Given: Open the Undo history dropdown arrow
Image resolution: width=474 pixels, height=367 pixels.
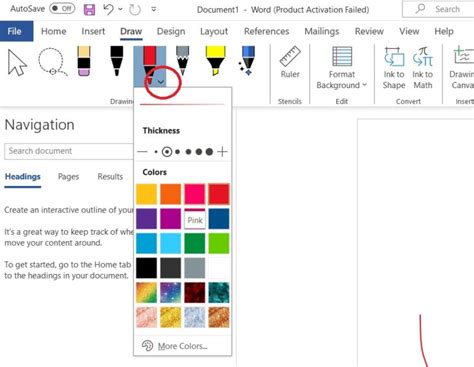Looking at the screenshot, I should coord(121,9).
